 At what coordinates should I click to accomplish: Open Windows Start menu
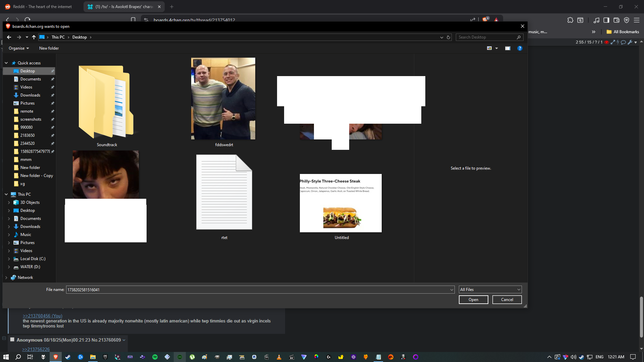click(6, 357)
